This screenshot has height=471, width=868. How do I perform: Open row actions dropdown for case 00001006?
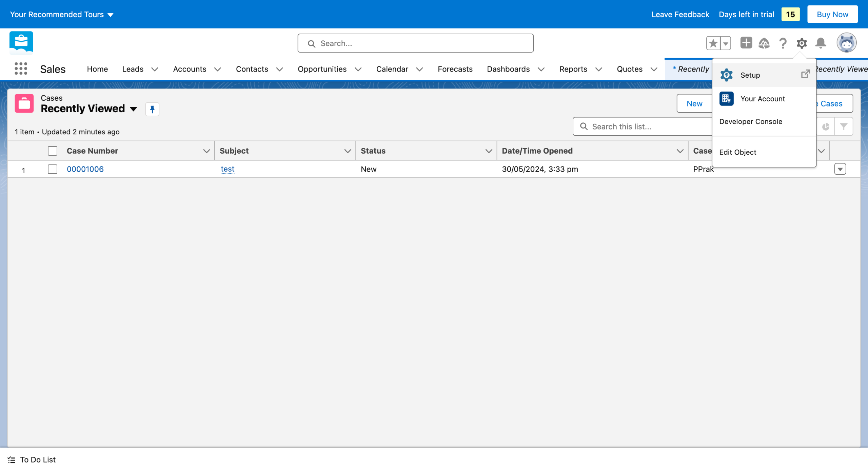pos(840,169)
